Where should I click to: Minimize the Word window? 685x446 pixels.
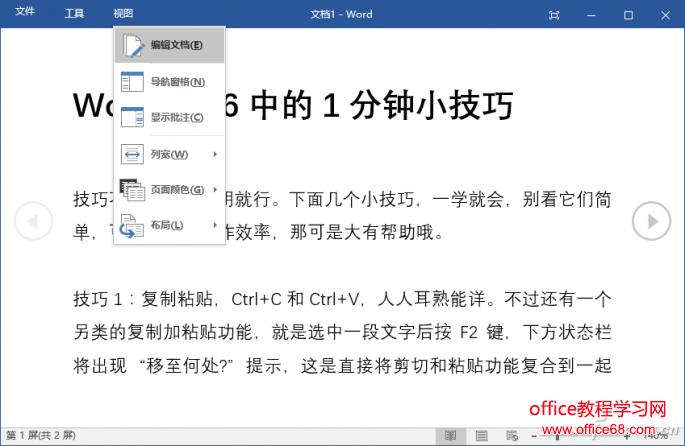(x=591, y=15)
